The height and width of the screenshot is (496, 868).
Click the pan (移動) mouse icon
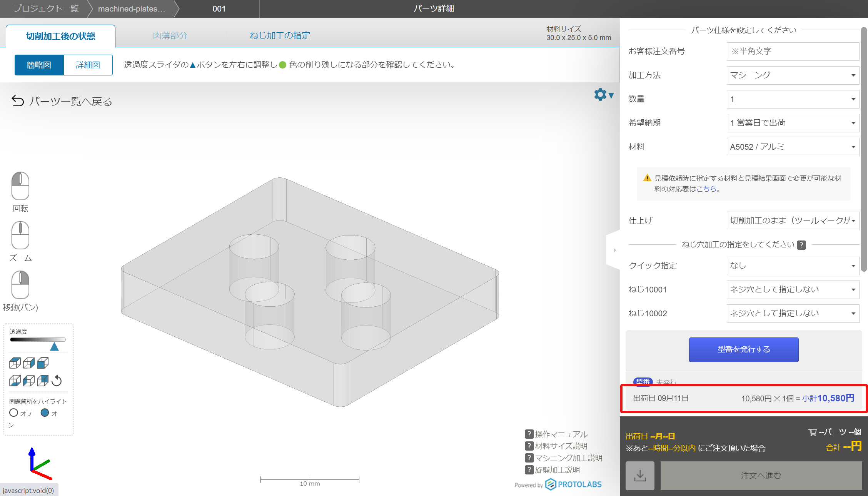pyautogui.click(x=20, y=285)
